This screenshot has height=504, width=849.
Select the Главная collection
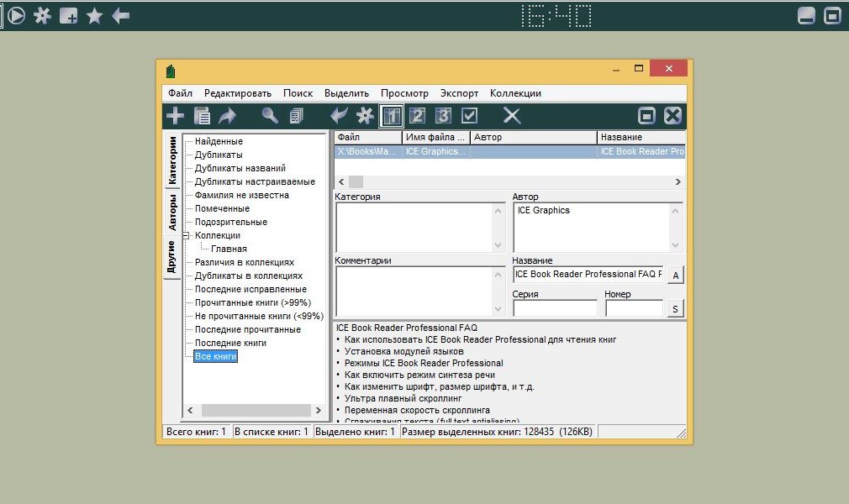(x=229, y=249)
